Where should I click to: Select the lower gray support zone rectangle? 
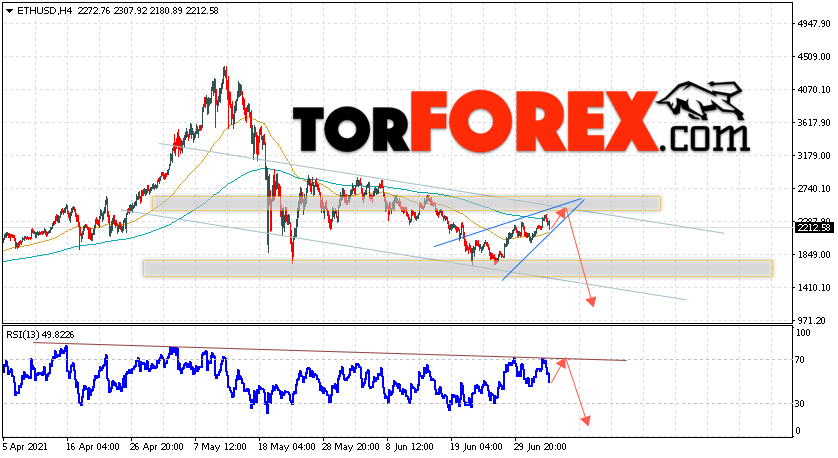[x=457, y=268]
